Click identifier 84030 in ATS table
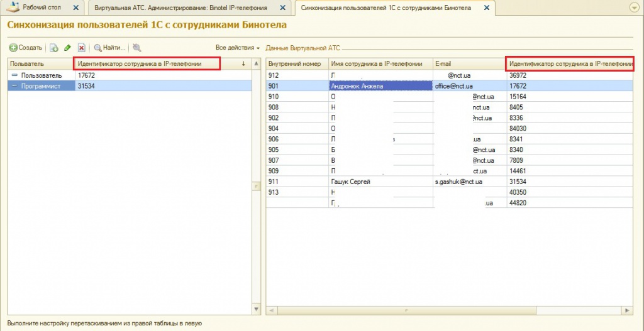The height and width of the screenshot is (331, 644). pos(570,128)
